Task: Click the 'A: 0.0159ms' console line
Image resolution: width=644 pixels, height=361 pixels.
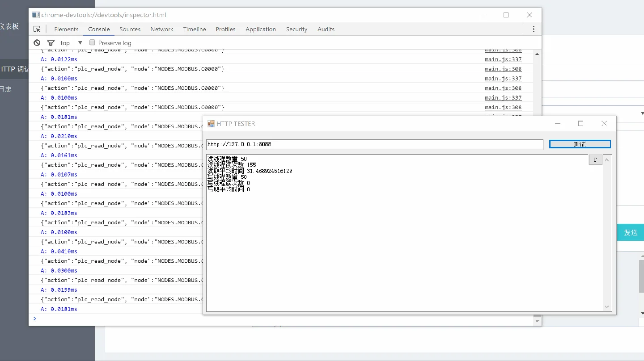Action: pos(59,290)
